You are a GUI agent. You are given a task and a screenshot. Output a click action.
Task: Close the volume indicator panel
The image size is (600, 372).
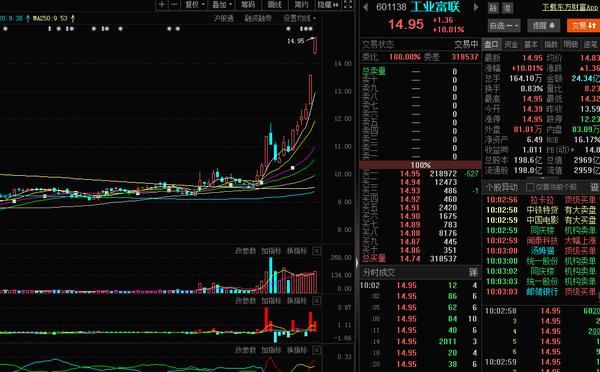pos(316,251)
